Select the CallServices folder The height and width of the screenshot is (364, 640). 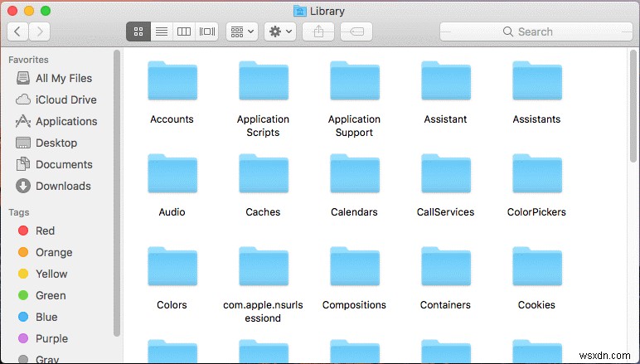(446, 174)
